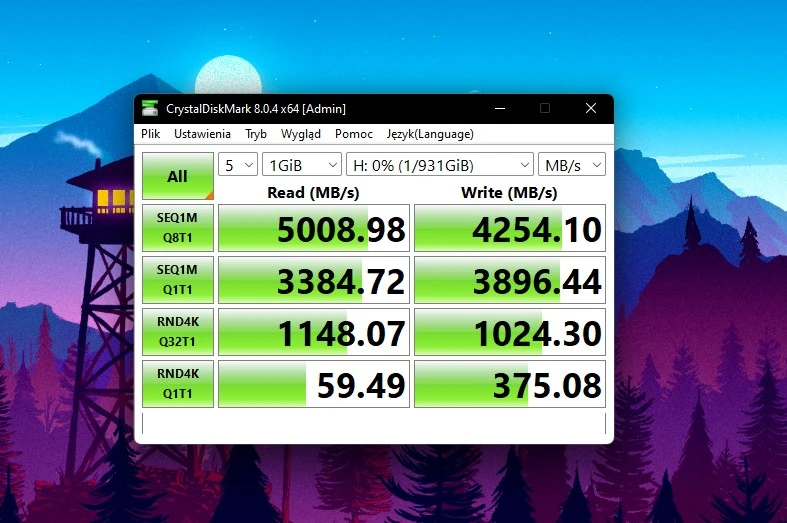Click the 59.49 read result
This screenshot has width=787, height=523.
coord(314,384)
